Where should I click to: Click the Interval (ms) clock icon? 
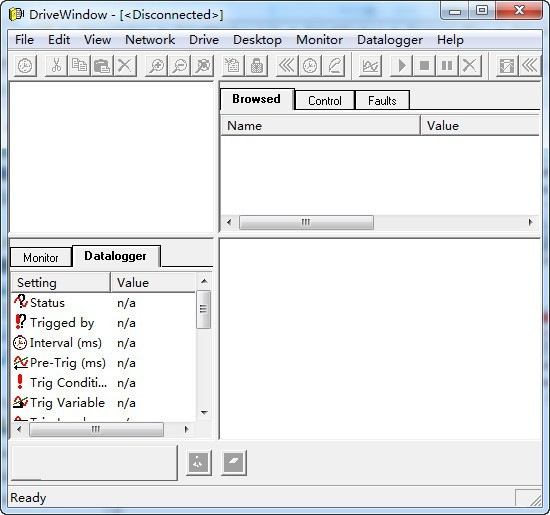20,342
